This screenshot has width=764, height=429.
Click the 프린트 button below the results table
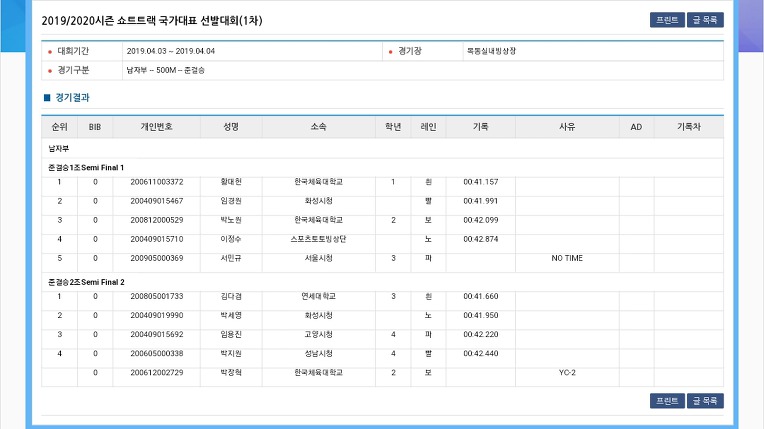point(667,401)
